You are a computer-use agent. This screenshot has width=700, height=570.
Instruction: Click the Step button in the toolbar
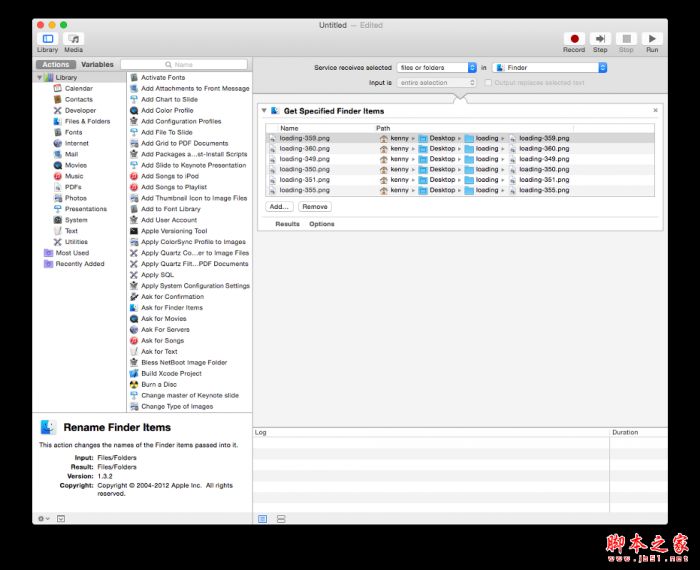click(600, 40)
